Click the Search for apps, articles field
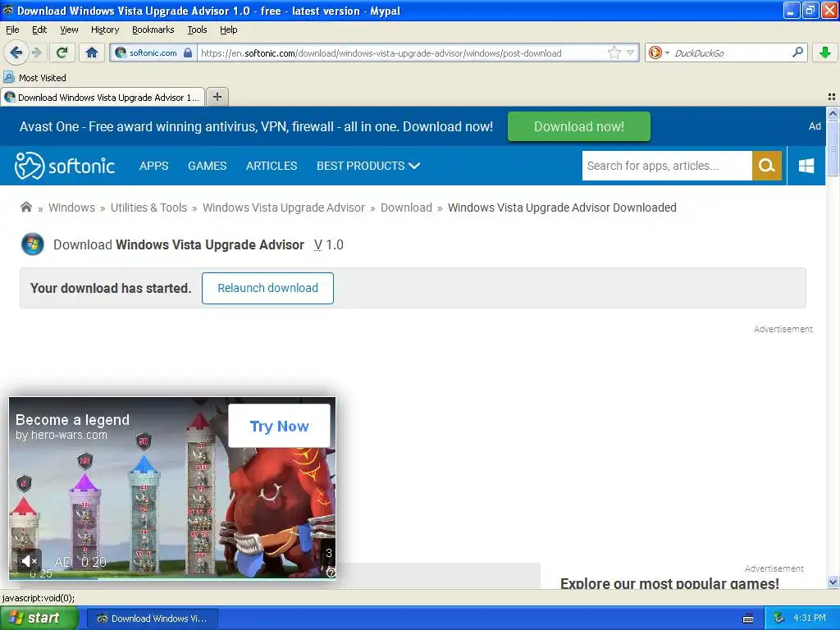840x630 pixels. tap(667, 166)
